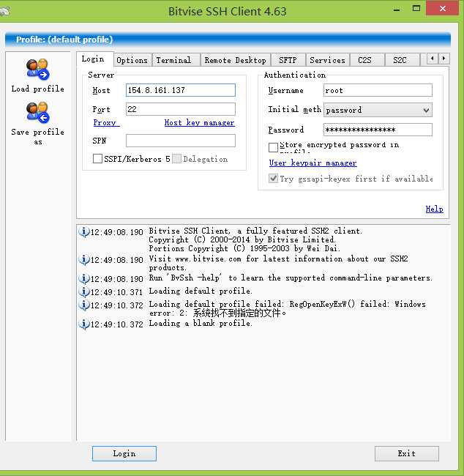Click the Login button
This screenshot has height=476, width=464.
coord(124,453)
